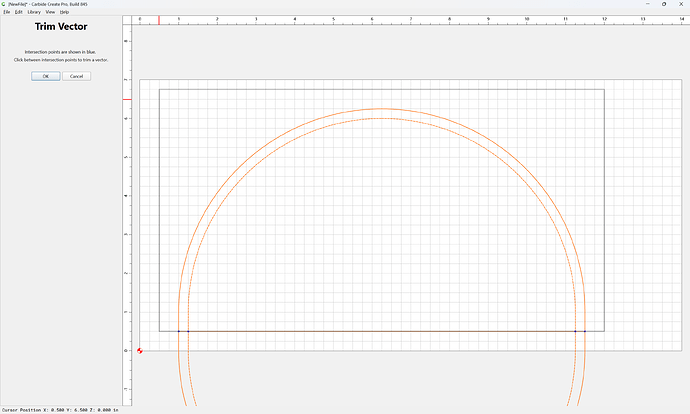Click the Carbide Create app icon in title bar
690x414 pixels.
4,4
